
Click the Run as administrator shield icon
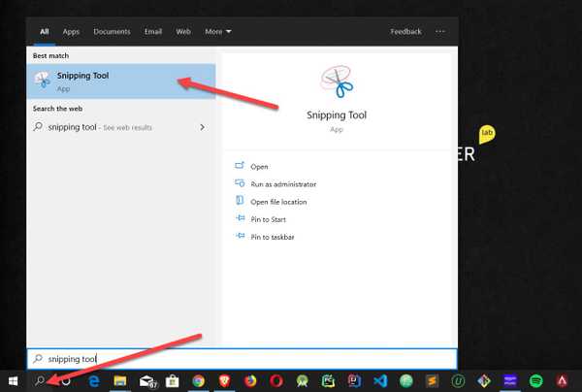click(240, 183)
